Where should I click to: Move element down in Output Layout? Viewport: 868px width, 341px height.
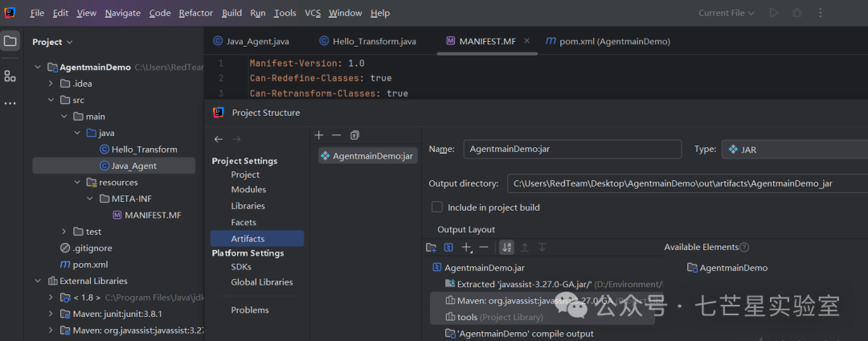542,248
